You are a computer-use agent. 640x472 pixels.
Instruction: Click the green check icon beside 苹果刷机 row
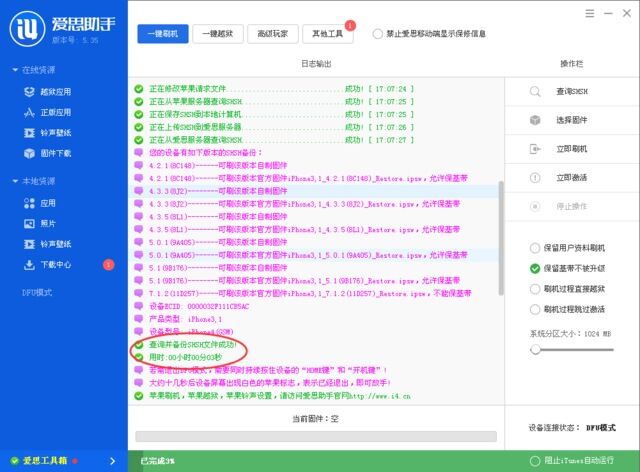point(139,396)
